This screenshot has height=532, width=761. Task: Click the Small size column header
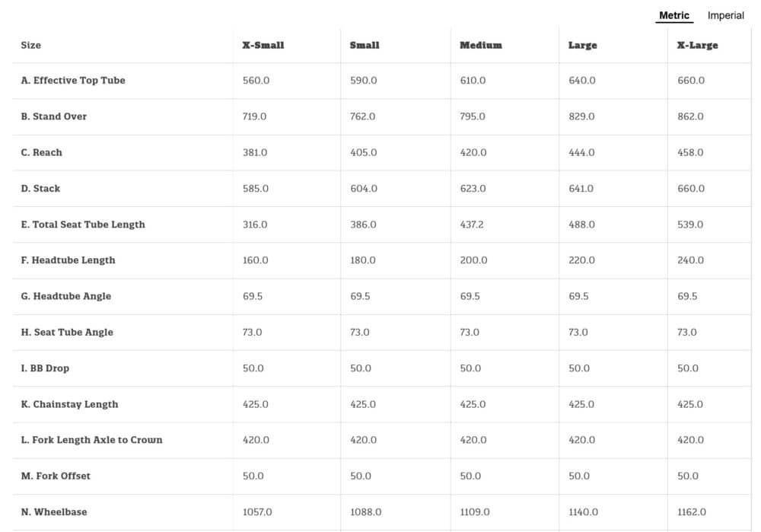[x=365, y=45]
